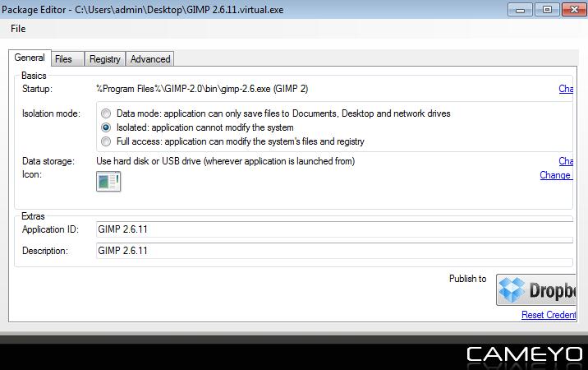Open the File menu
The height and width of the screenshot is (370, 588).
click(x=18, y=29)
